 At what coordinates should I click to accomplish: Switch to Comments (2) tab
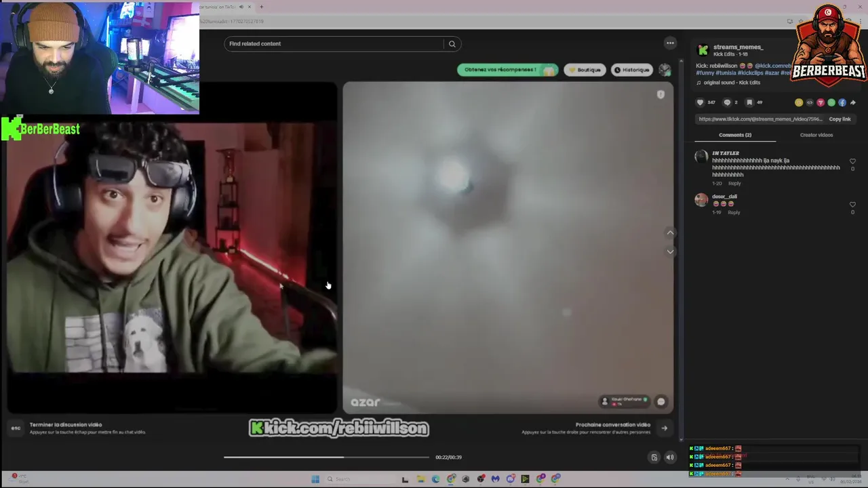735,135
